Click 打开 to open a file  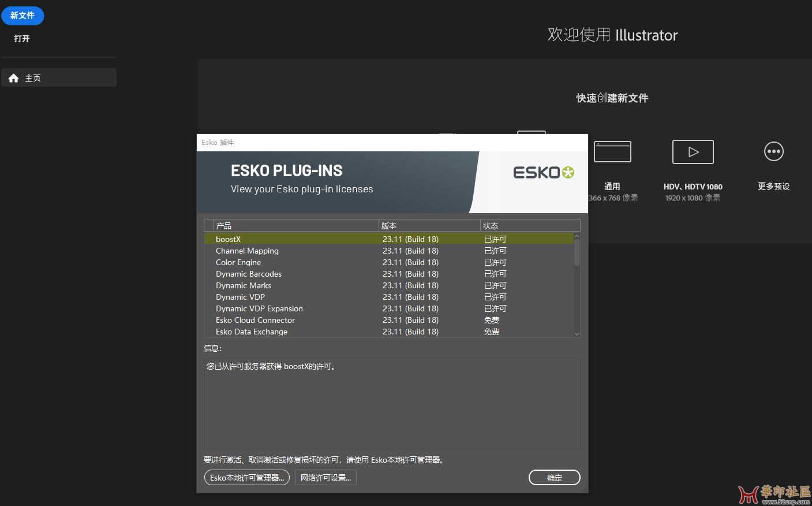point(22,39)
